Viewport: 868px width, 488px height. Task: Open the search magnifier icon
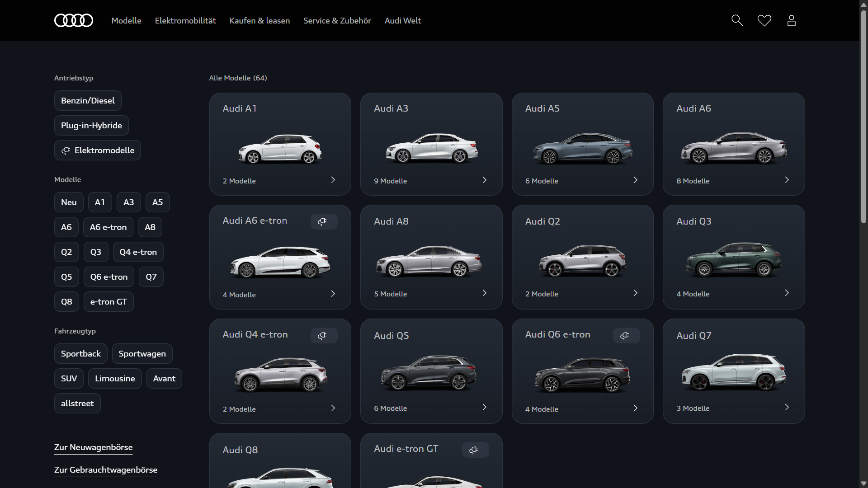click(737, 20)
